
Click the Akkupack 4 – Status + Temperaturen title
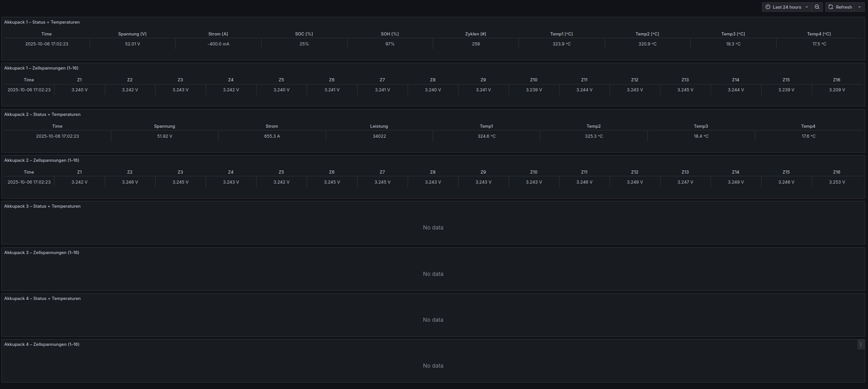click(42, 299)
